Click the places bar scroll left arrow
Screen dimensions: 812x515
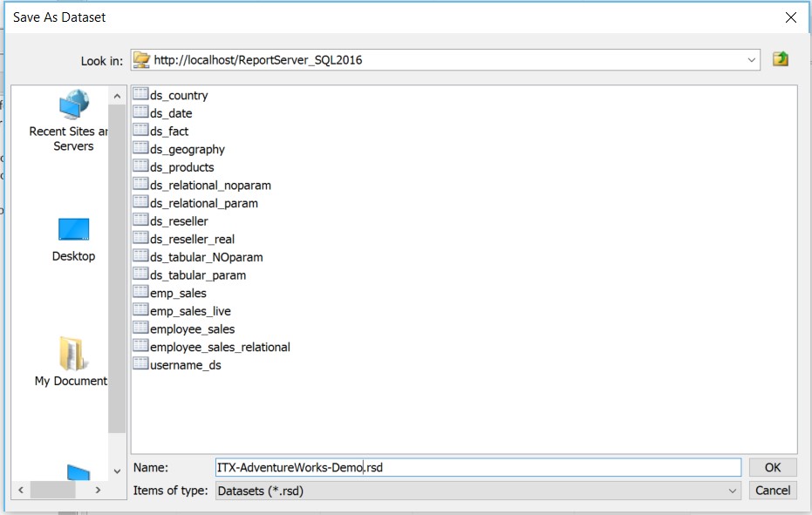click(x=21, y=490)
